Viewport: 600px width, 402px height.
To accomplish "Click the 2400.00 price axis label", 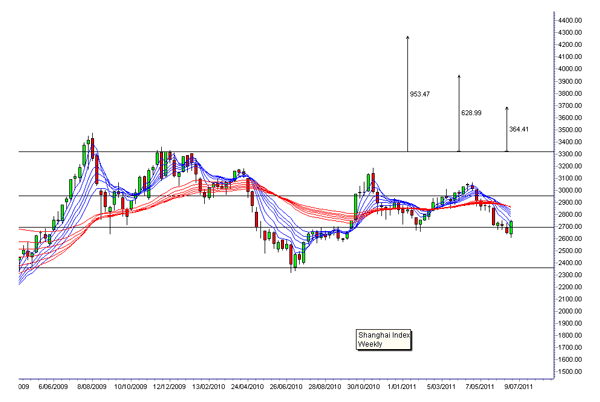I will (x=570, y=263).
